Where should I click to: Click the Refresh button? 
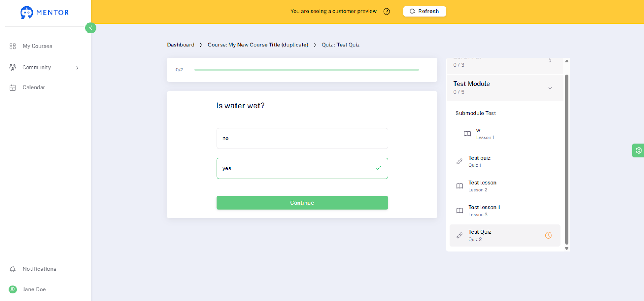click(x=424, y=11)
